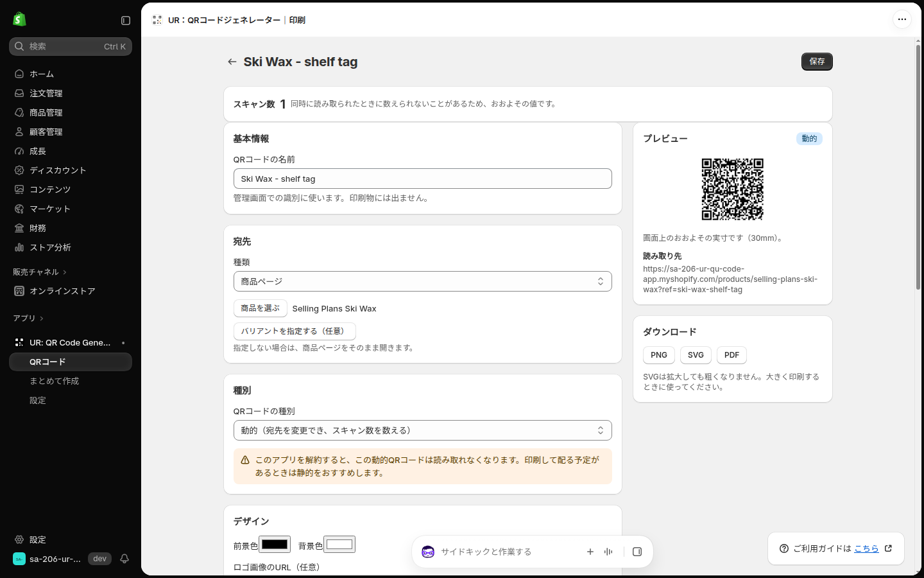This screenshot has width=924, height=578.
Task: Open コンテンツ in the sidebar
Action: (x=71, y=189)
